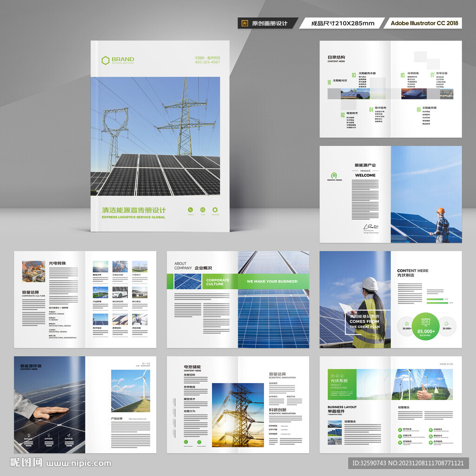Click contents entry 03 太阳能热水器

(x=364, y=74)
